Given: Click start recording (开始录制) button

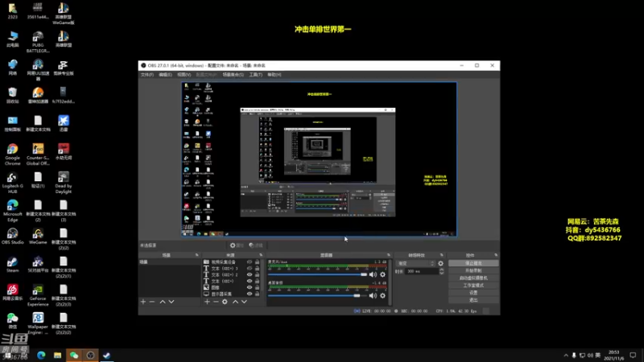Looking at the screenshot, I should pos(473,270).
